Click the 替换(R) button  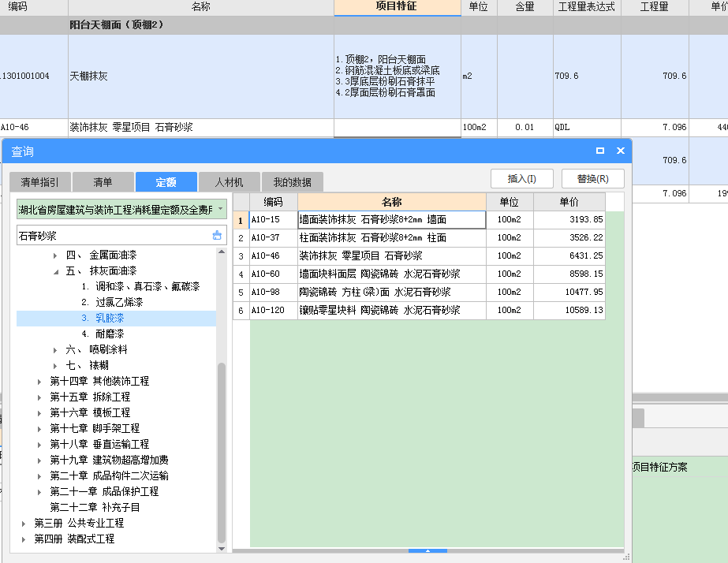click(593, 179)
